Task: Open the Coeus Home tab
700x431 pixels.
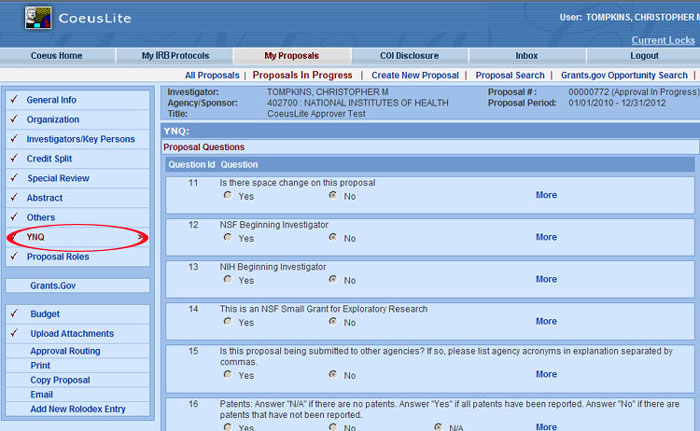Action: (x=57, y=56)
